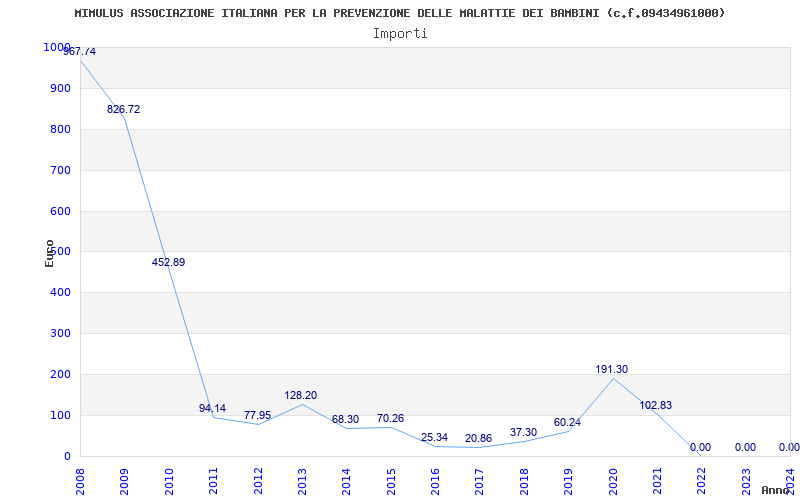Click the y-axis tick 0
Screen dimensions: 800x500
tap(67, 456)
